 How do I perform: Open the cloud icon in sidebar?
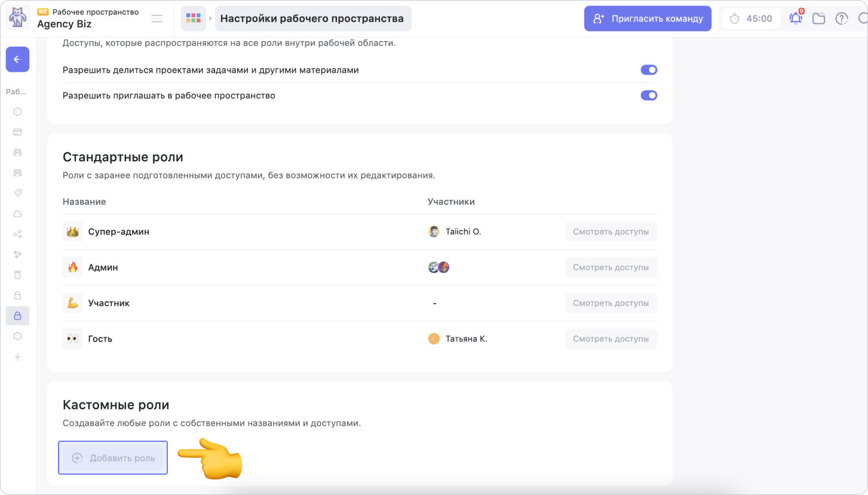(17, 214)
